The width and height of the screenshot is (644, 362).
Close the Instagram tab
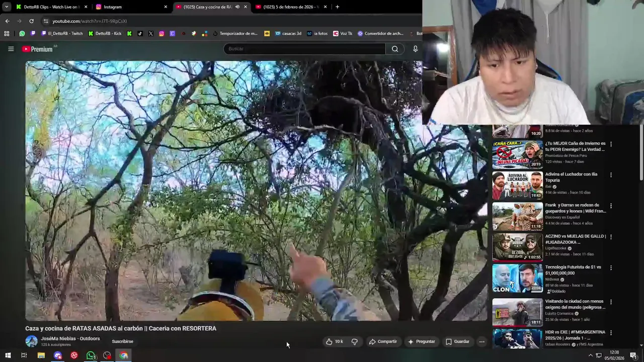coord(166,7)
